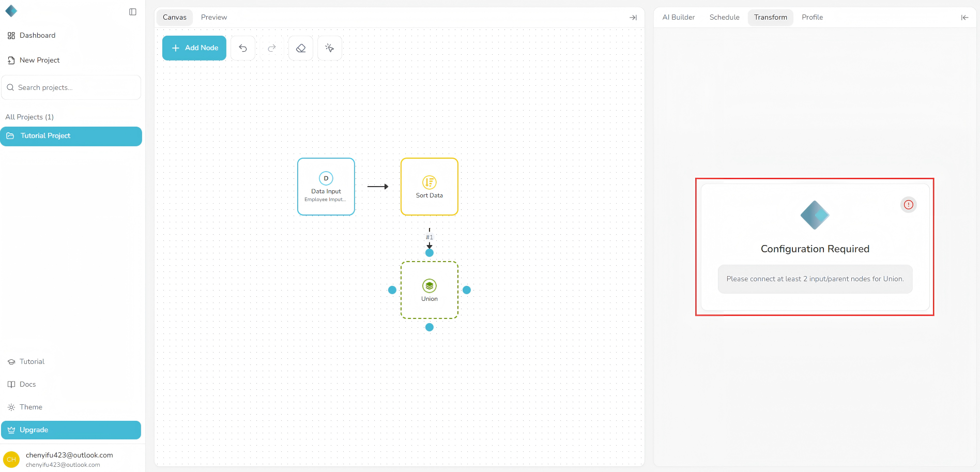Open the AI Builder tab

click(x=678, y=18)
